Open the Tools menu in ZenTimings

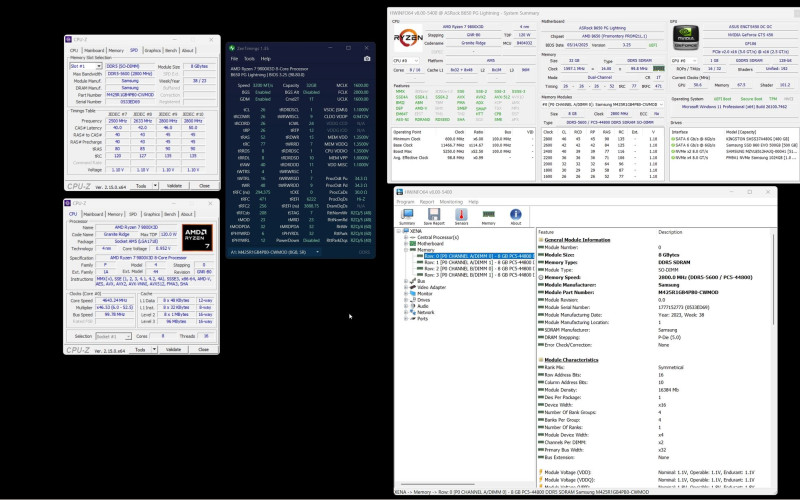[x=249, y=59]
